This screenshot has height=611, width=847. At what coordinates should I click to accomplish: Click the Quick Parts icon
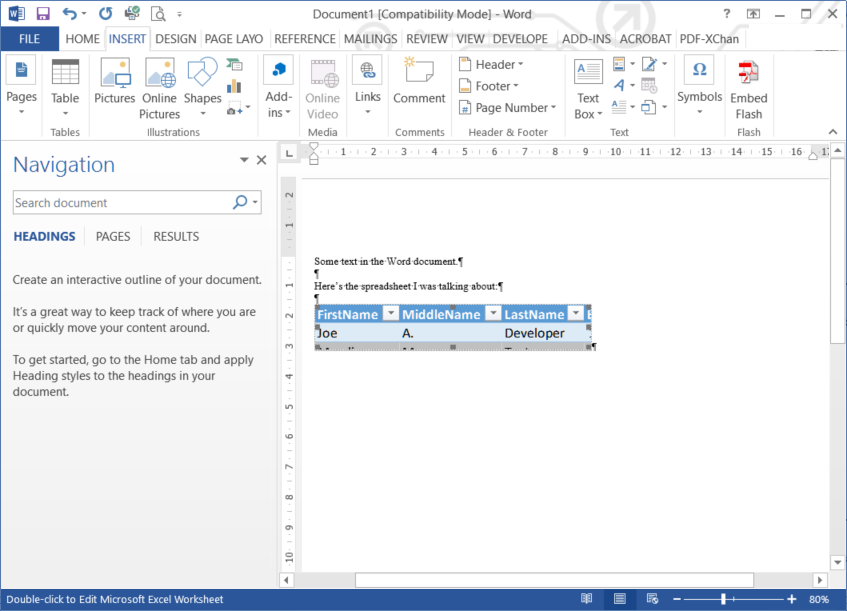click(619, 64)
